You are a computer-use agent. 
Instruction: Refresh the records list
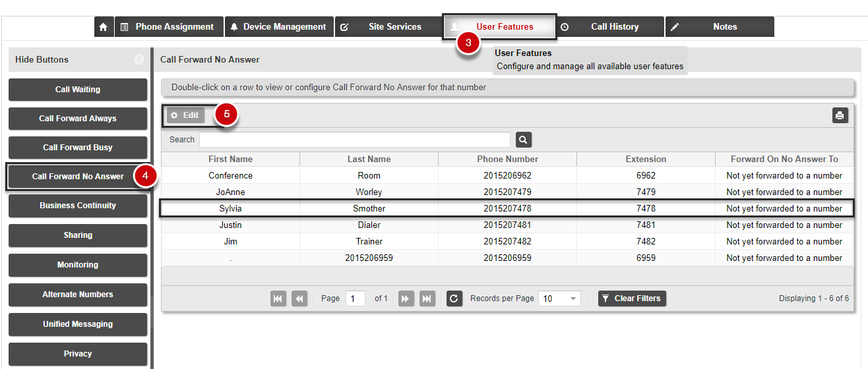coord(454,298)
